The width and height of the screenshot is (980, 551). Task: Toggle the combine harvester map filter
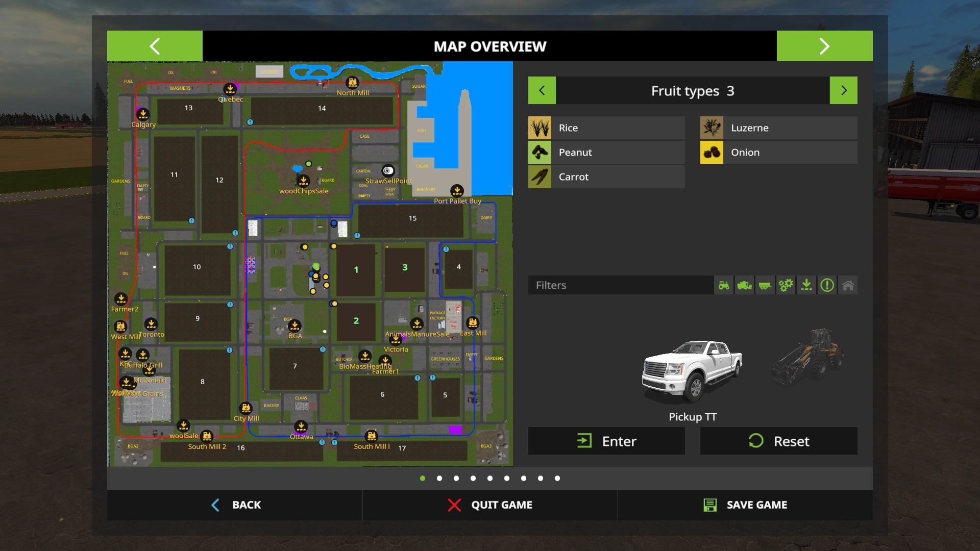pos(744,285)
